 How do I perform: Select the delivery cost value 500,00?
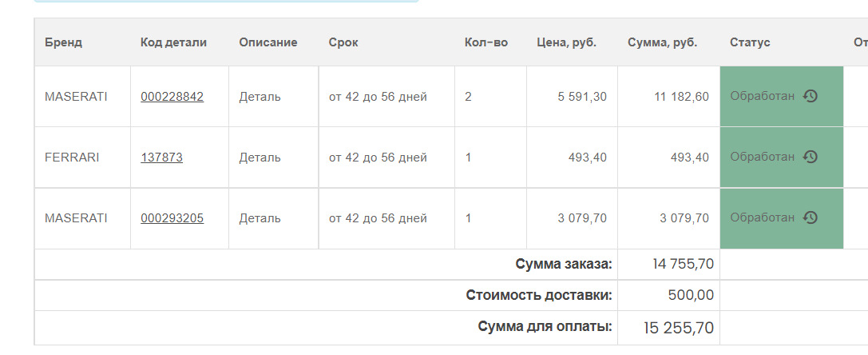pos(691,295)
